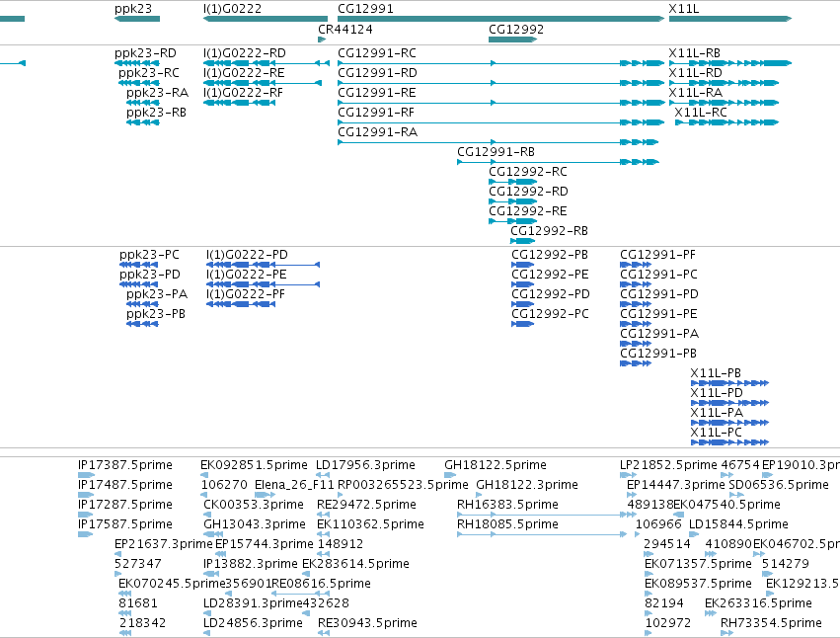Choose transcript X11L-RC
This screenshot has height=638, width=840.
pyautogui.click(x=726, y=122)
